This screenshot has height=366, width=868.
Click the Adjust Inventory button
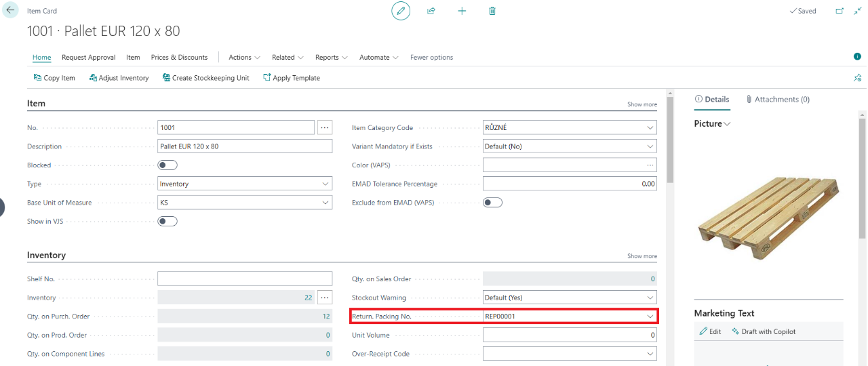pyautogui.click(x=119, y=78)
